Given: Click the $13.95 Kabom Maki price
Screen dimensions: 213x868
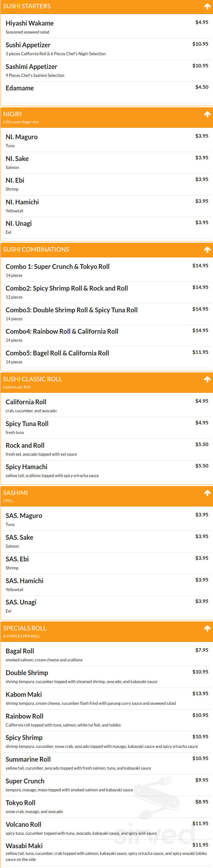Looking at the screenshot, I should point(200,693).
